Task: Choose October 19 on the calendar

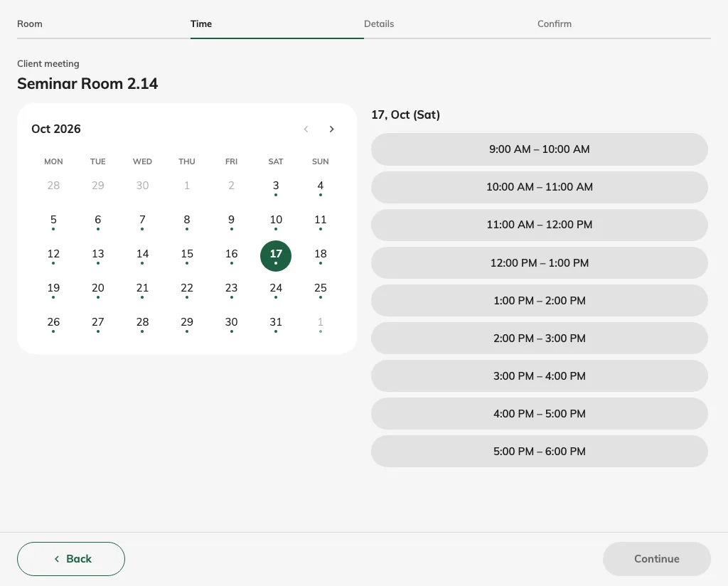Action: [x=53, y=290]
